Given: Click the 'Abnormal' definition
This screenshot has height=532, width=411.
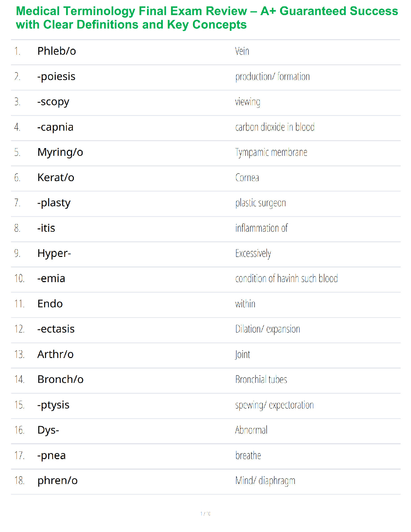Looking at the screenshot, I should click(251, 430).
